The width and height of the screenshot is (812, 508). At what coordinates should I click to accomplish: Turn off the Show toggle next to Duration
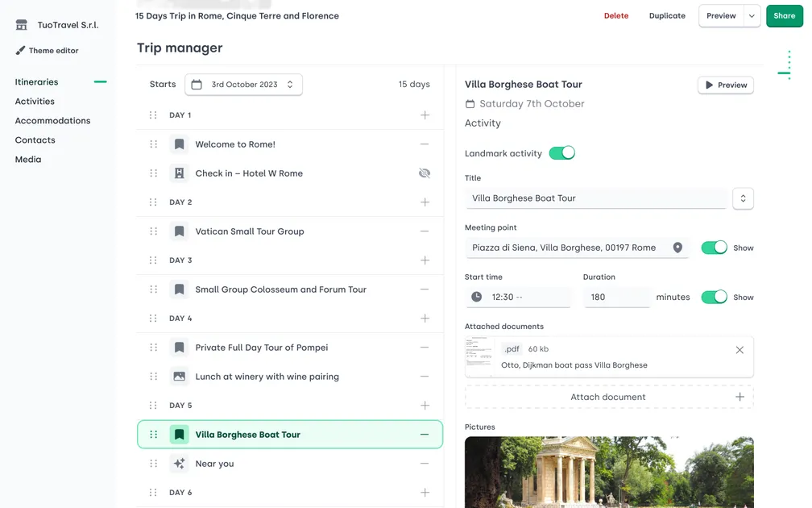[x=714, y=297]
